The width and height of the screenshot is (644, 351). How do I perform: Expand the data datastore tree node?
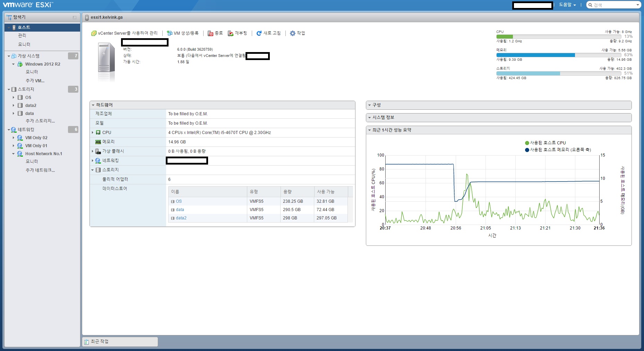pos(14,114)
